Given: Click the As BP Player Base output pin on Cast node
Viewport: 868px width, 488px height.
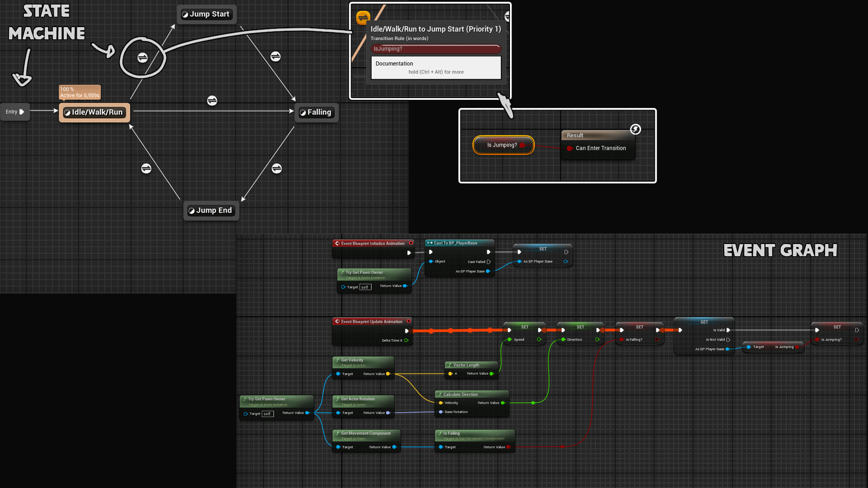Looking at the screenshot, I should (488, 271).
